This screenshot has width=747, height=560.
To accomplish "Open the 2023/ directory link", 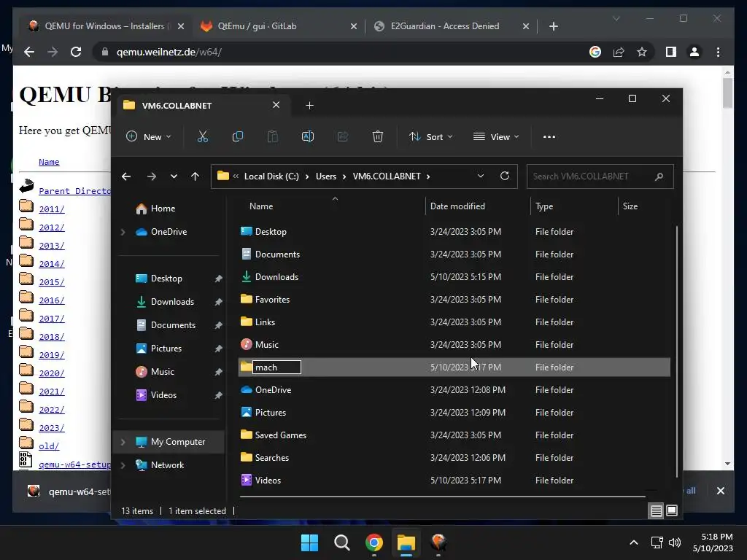I will (52, 427).
